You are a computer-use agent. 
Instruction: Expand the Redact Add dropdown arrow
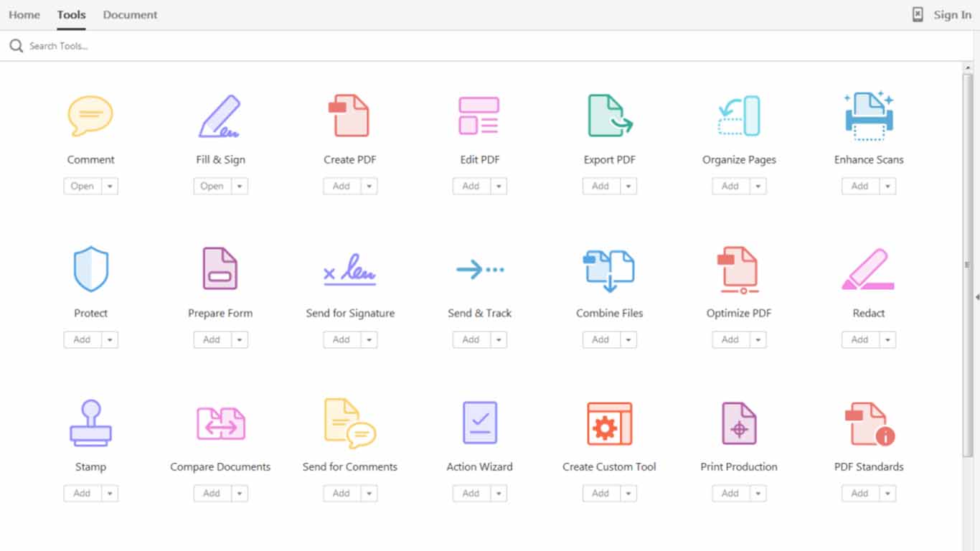tap(888, 340)
